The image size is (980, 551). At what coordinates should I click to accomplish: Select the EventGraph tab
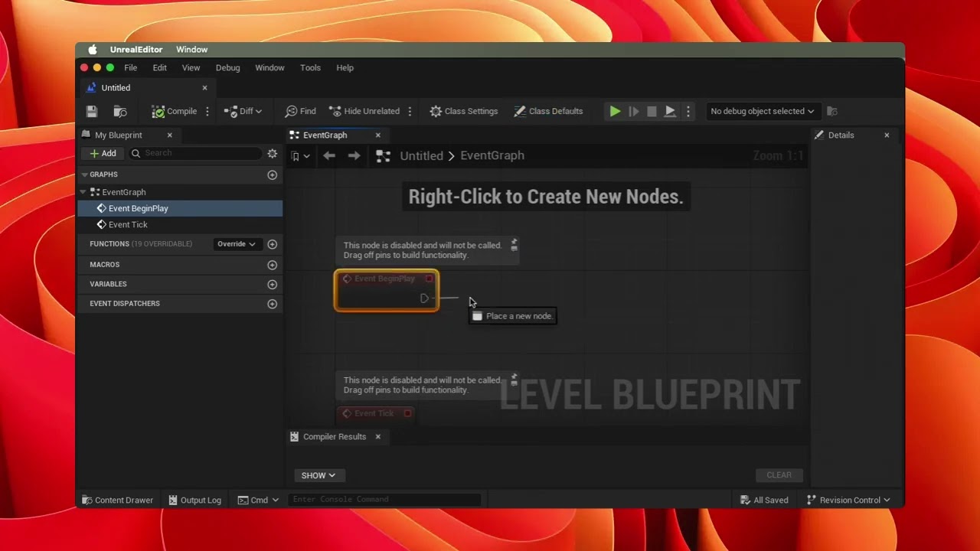[x=325, y=135]
